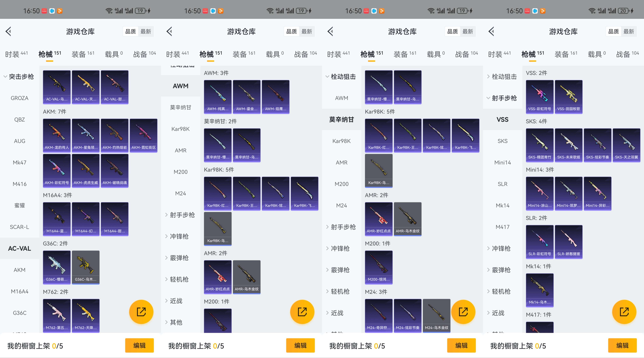Go back using the first screenshot's arrow
The image size is (644, 358).
pyautogui.click(x=8, y=31)
